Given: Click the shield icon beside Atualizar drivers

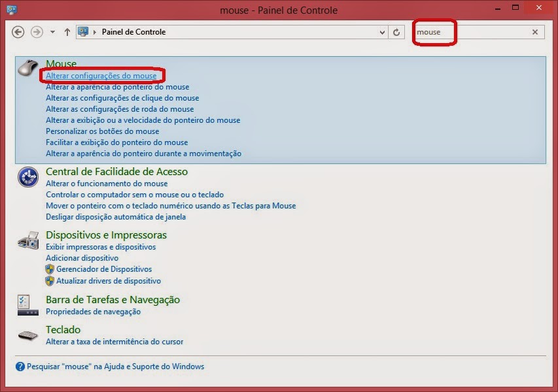Looking at the screenshot, I should point(50,281).
